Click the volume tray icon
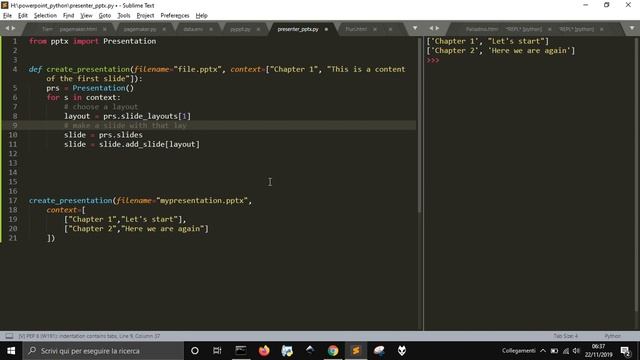 pos(576,351)
